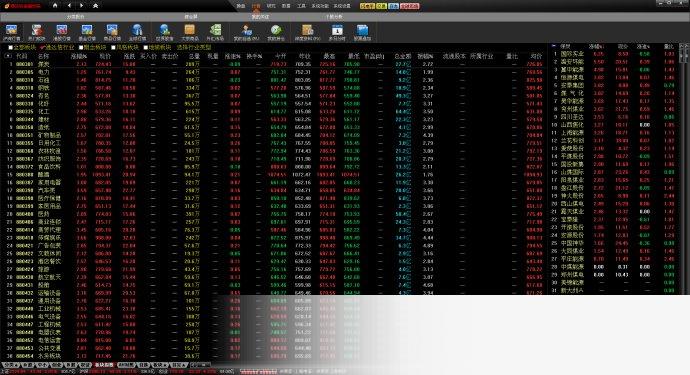
Task: Click the yellow button in the top bar
Action: click(x=367, y=6)
